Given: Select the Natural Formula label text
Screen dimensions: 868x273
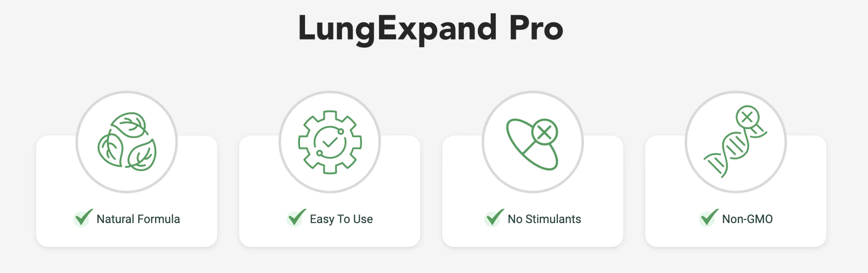Looking at the screenshot, I should 138,219.
